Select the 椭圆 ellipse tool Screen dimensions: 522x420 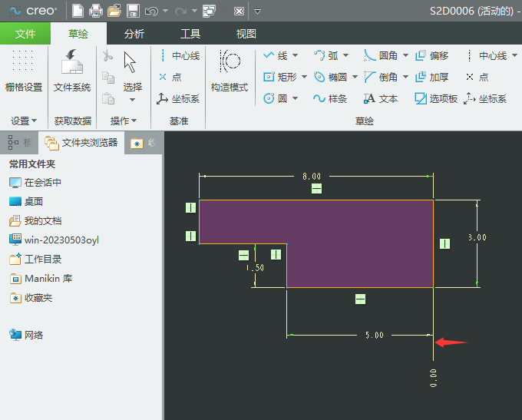coord(330,78)
